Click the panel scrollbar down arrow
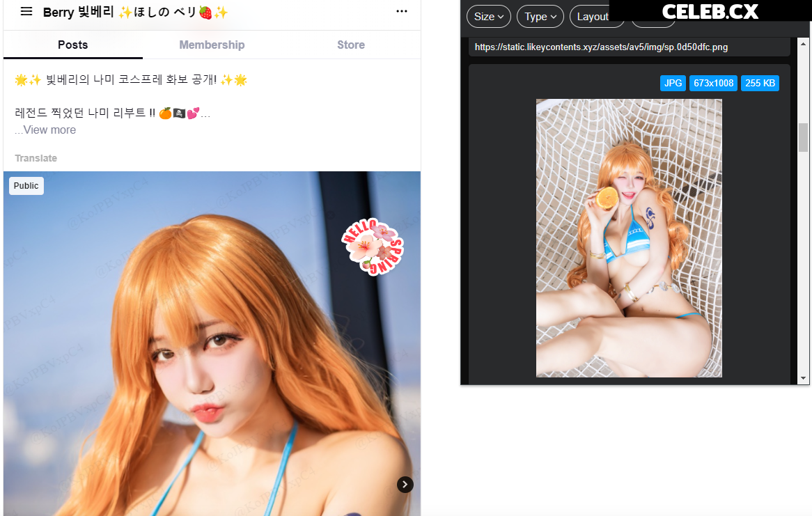The width and height of the screenshot is (812, 516). [x=803, y=378]
